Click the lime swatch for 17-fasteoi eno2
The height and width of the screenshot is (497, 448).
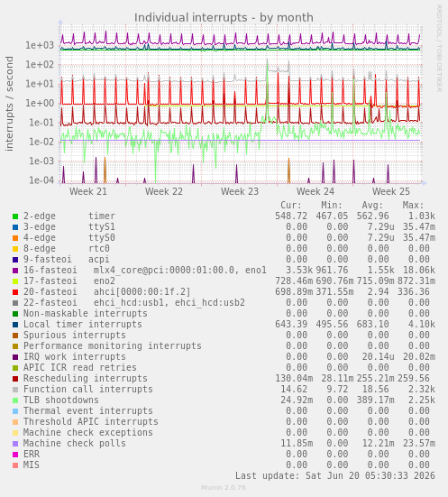coord(15,281)
